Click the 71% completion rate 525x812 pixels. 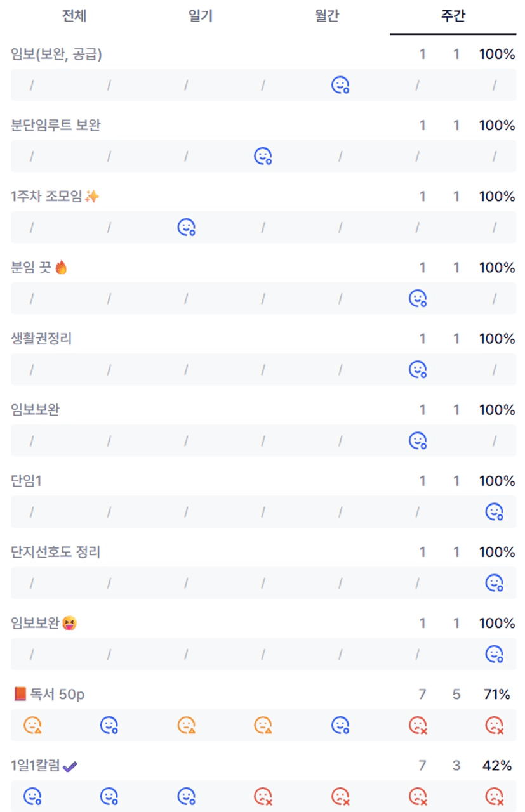(496, 695)
